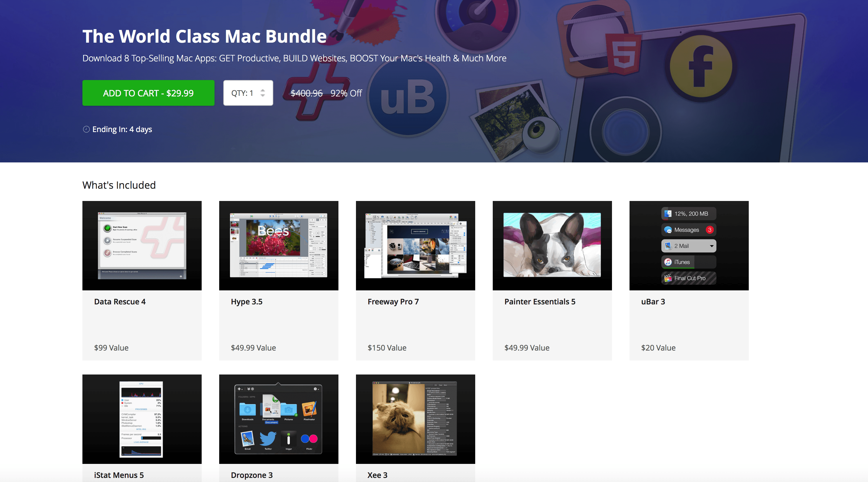Screen dimensions: 868x482
Task: Click the Finder 12%, 200 MB item in uBar preview
Action: pyautogui.click(x=689, y=214)
